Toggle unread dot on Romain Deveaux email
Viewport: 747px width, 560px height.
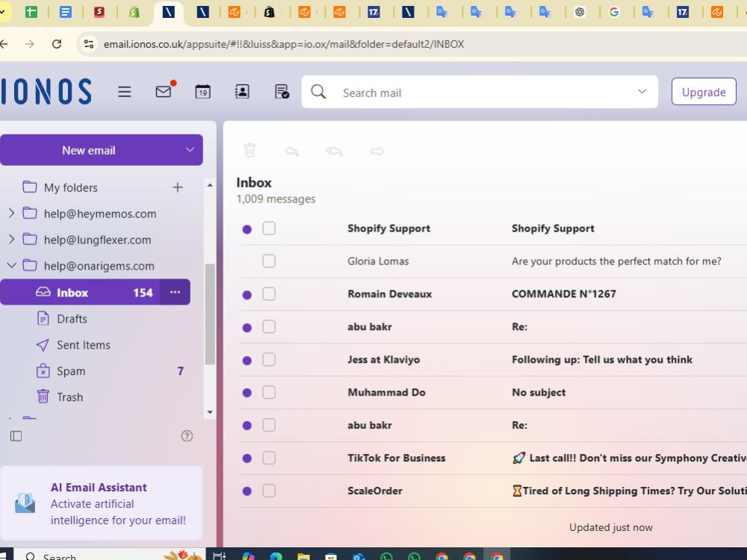point(247,295)
